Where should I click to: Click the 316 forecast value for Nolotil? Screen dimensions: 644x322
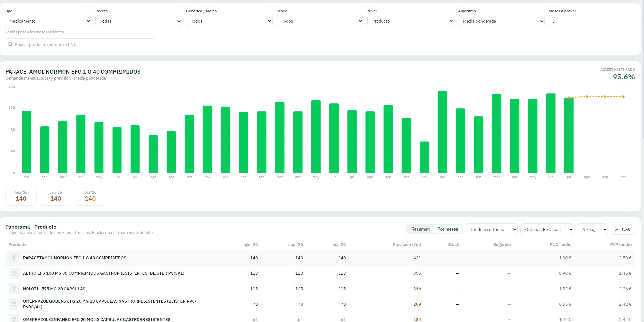(417, 289)
